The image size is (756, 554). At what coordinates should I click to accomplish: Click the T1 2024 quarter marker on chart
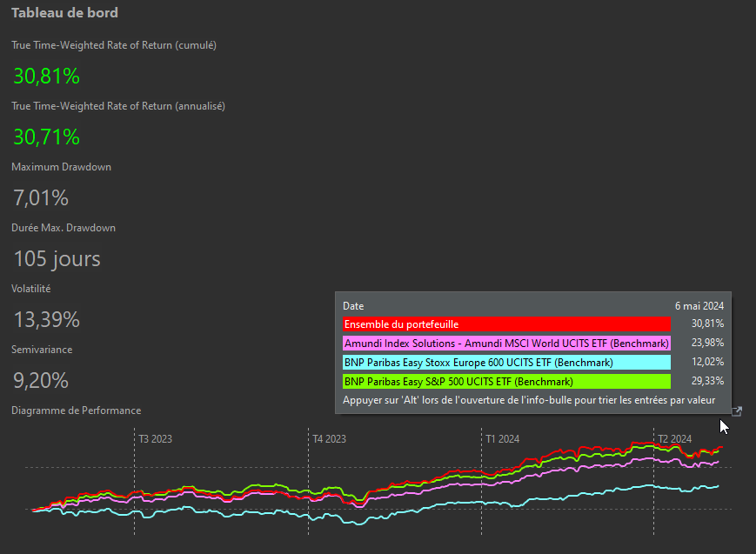(502, 439)
